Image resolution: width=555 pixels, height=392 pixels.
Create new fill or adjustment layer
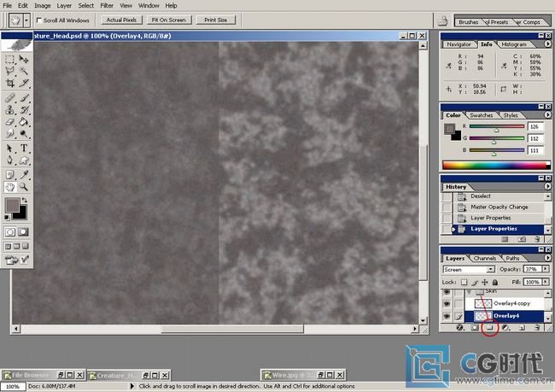click(x=505, y=328)
